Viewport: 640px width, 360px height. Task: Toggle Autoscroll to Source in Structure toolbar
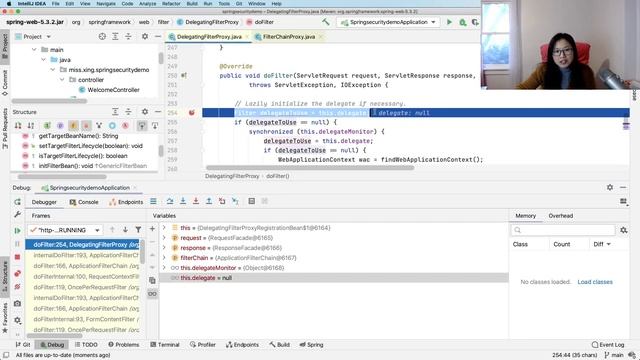point(142,126)
